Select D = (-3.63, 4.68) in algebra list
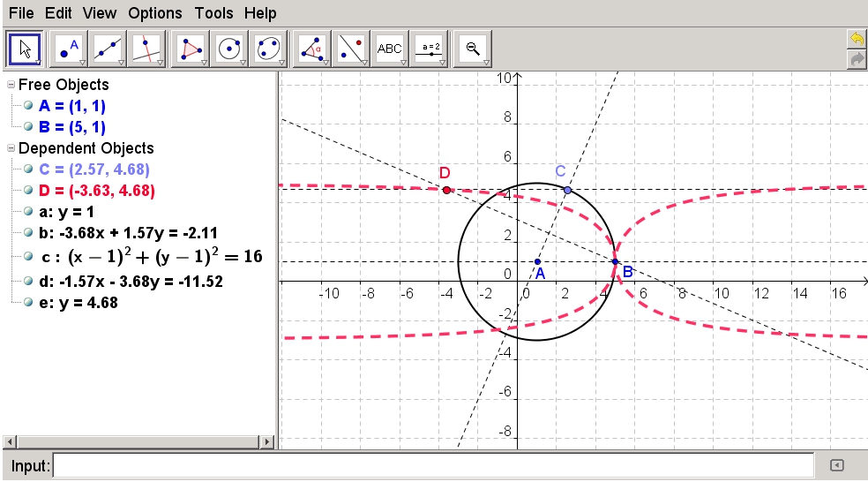The image size is (868, 482). point(96,191)
